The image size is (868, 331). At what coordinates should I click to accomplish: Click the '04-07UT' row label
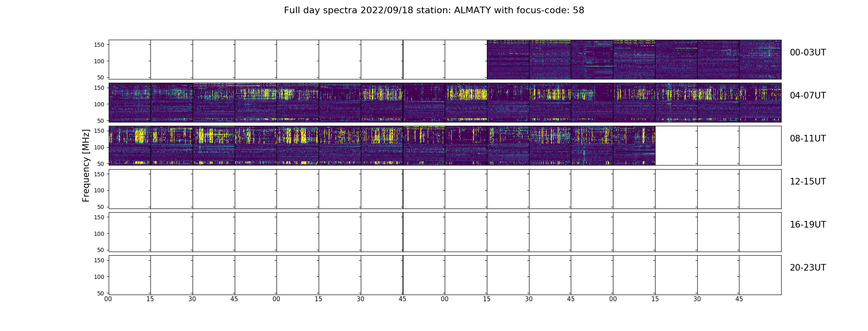pyautogui.click(x=808, y=96)
